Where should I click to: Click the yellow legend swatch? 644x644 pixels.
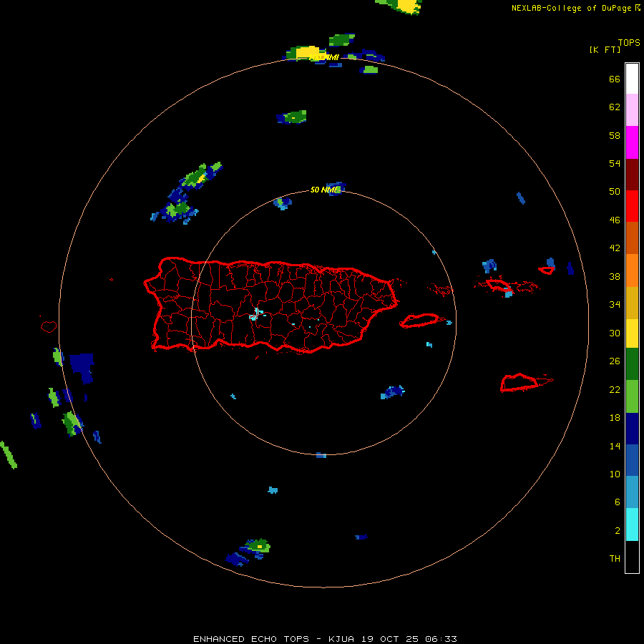point(632,333)
